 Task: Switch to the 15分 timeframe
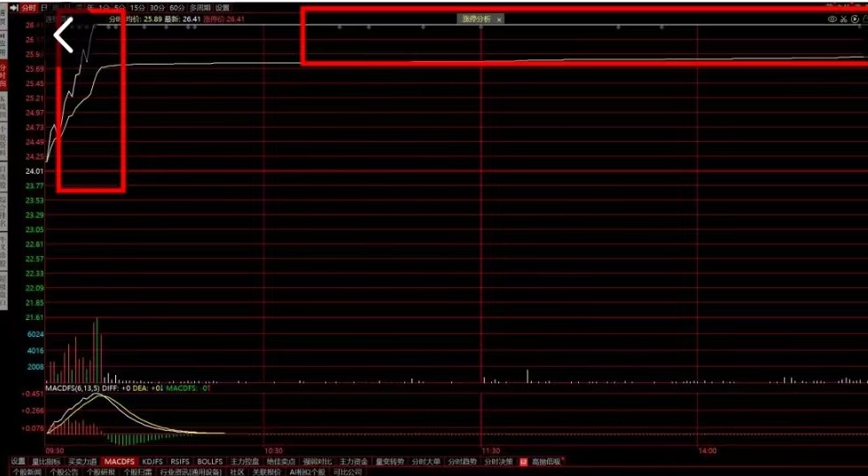[136, 7]
